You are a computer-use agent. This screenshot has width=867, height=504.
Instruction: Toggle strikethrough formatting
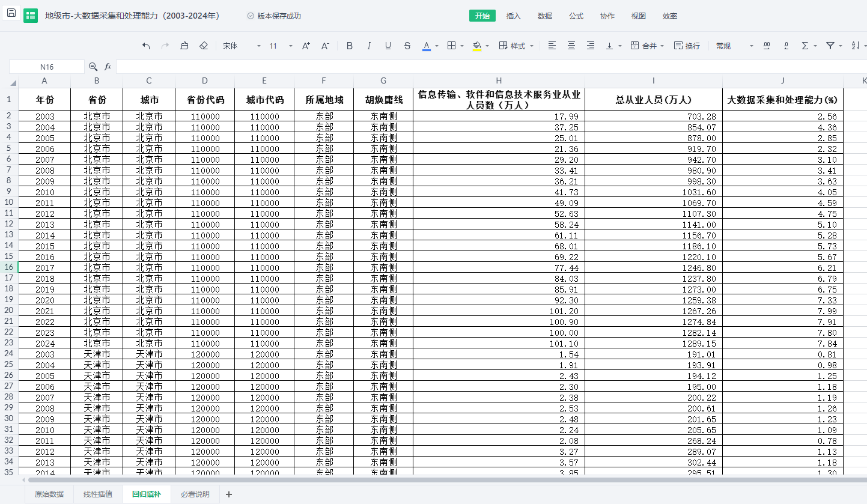[407, 46]
